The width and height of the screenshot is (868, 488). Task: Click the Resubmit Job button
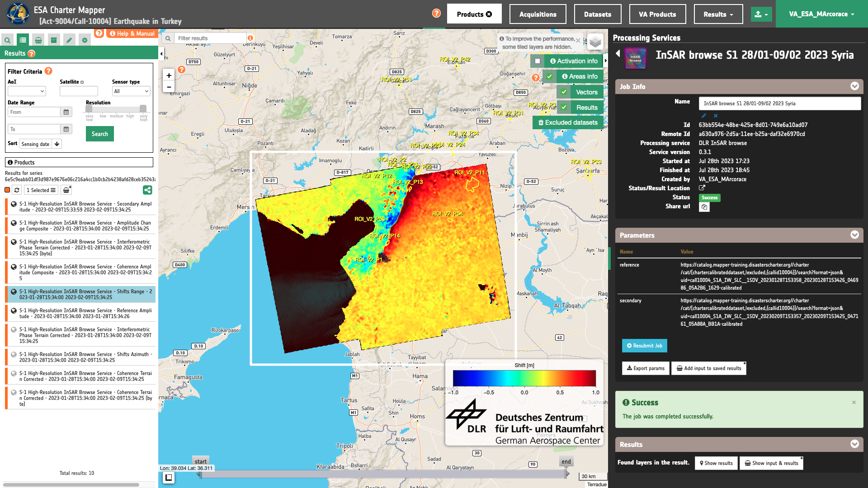[x=645, y=346]
